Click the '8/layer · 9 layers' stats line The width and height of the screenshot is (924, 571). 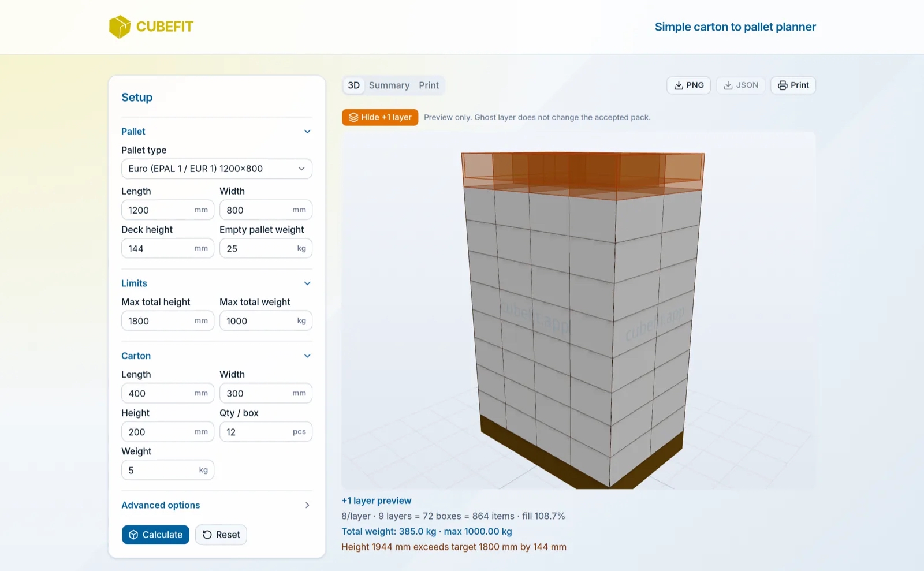click(453, 516)
